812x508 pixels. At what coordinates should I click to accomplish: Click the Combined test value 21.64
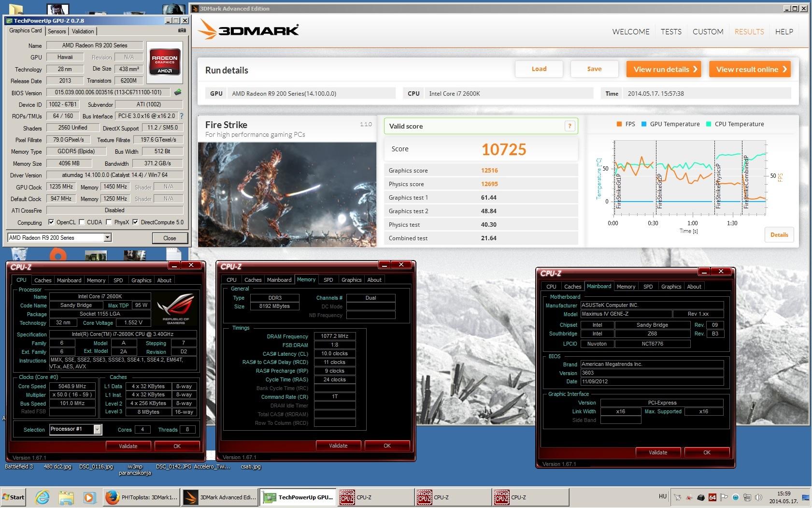pos(489,238)
